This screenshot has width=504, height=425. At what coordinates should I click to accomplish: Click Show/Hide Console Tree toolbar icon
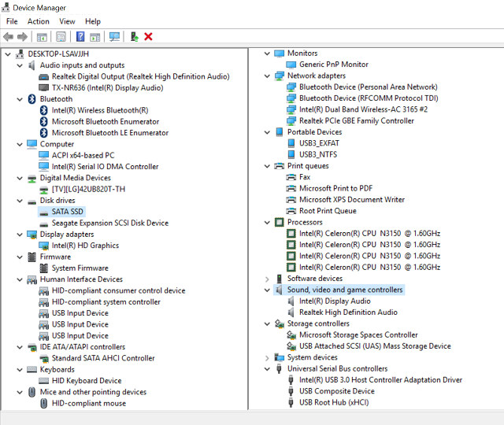click(42, 37)
